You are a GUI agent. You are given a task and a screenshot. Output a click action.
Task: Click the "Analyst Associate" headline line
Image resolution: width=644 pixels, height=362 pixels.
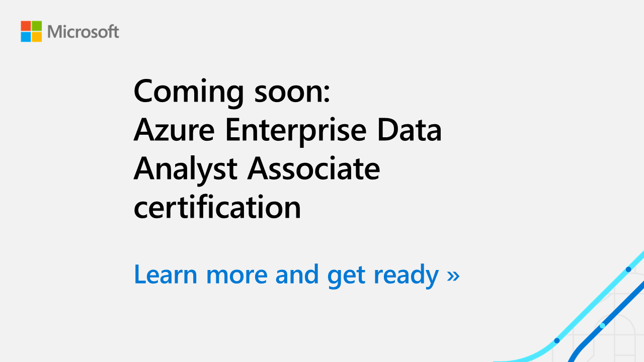pos(257,169)
